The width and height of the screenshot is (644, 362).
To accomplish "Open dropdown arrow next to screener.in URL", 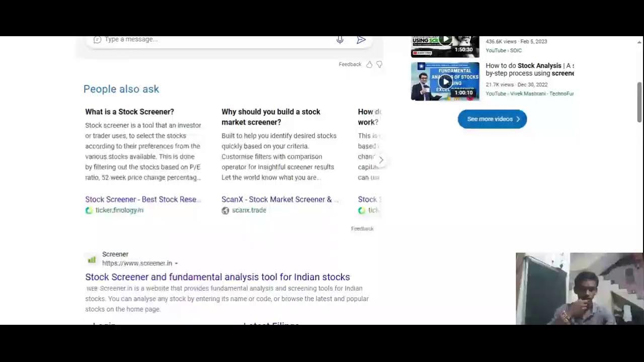I will click(176, 263).
